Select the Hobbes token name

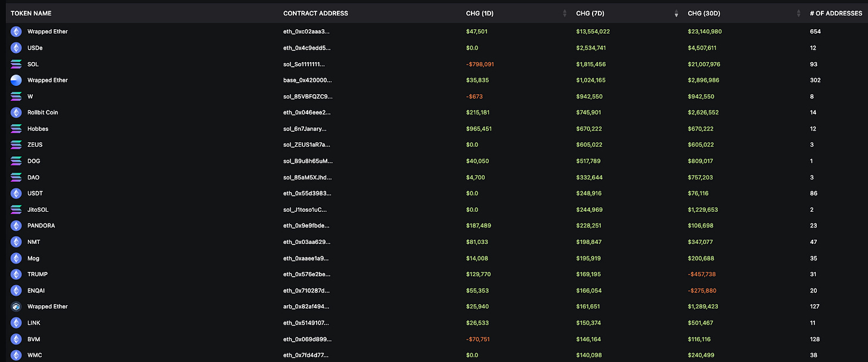38,129
